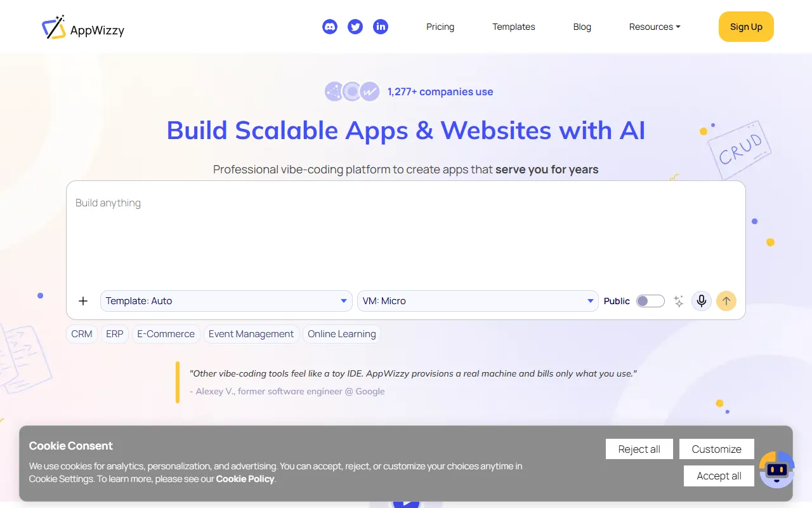
Task: Click the 1,277+ companies use text
Action: point(440,91)
